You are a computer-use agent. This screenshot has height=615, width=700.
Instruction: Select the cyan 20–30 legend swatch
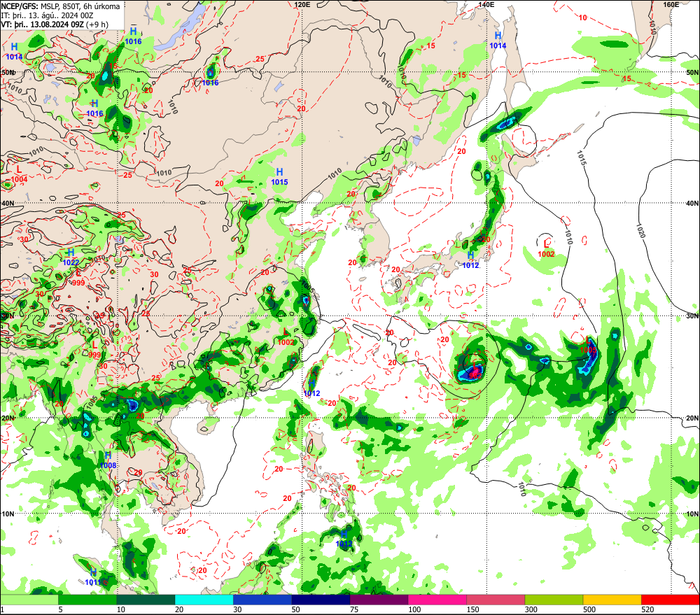(204, 600)
